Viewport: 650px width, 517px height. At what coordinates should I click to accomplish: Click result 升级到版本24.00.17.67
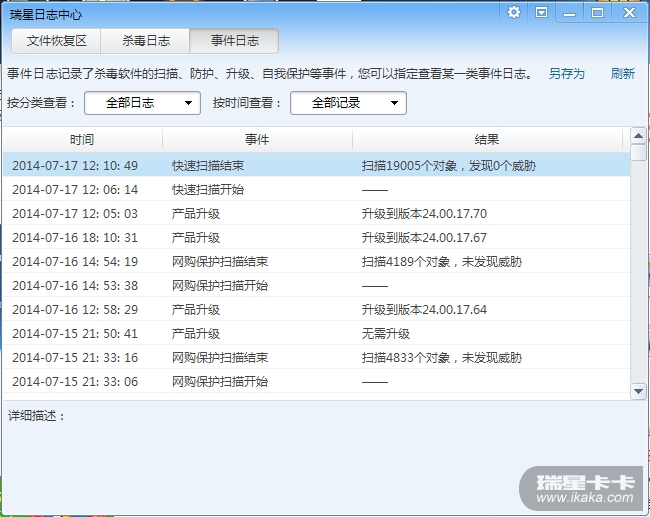coord(424,238)
